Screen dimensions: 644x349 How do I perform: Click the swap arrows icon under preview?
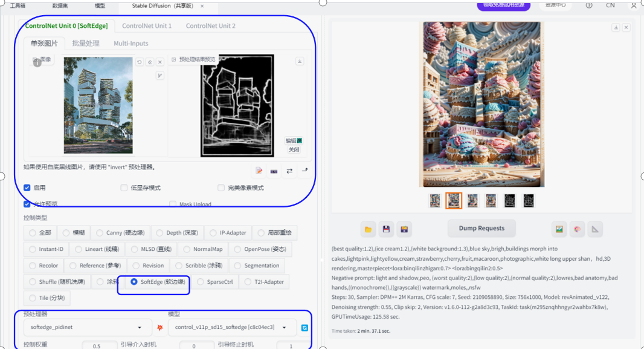tap(289, 171)
